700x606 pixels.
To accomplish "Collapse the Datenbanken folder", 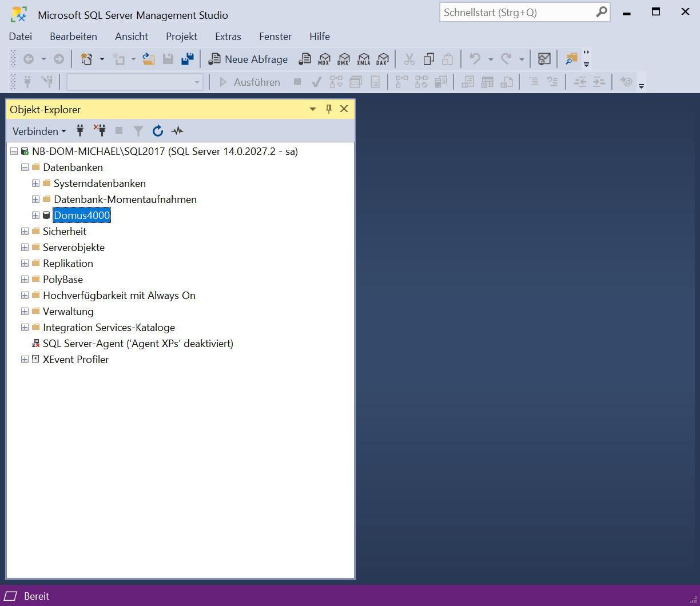I will [x=25, y=168].
